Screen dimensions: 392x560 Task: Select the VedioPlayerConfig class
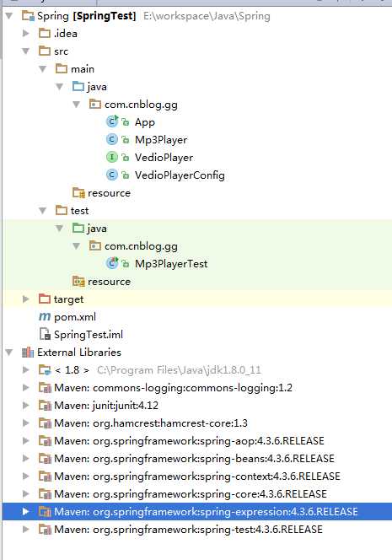(x=180, y=175)
